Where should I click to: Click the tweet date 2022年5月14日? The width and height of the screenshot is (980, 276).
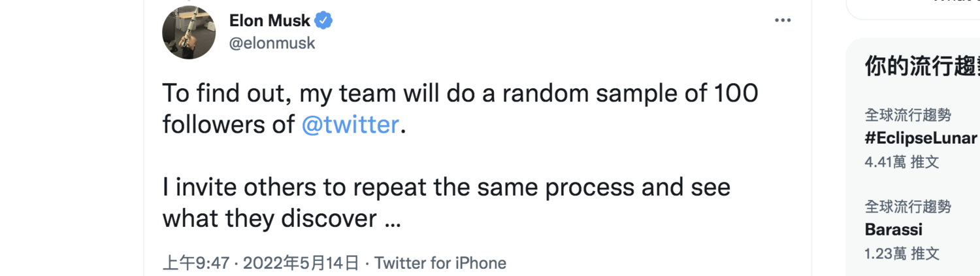tap(301, 264)
